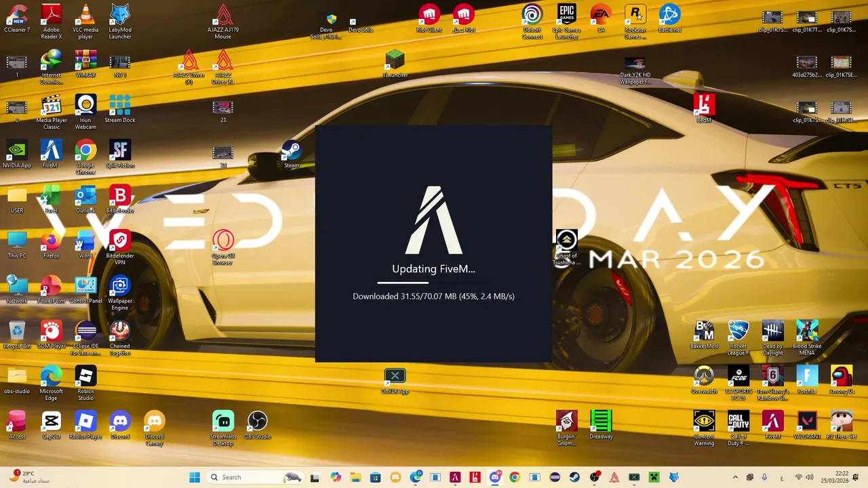Open the Roblox Studio desktop shortcut

pyautogui.click(x=85, y=384)
